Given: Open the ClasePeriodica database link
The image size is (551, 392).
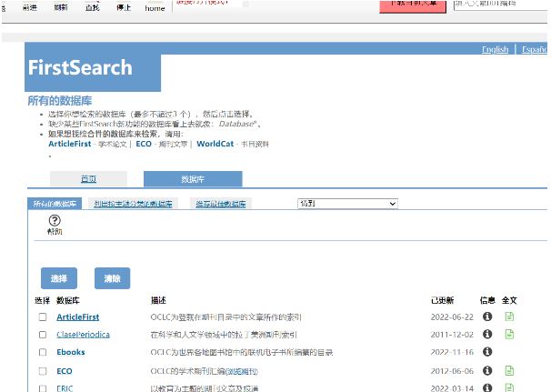Looking at the screenshot, I should (x=84, y=335).
